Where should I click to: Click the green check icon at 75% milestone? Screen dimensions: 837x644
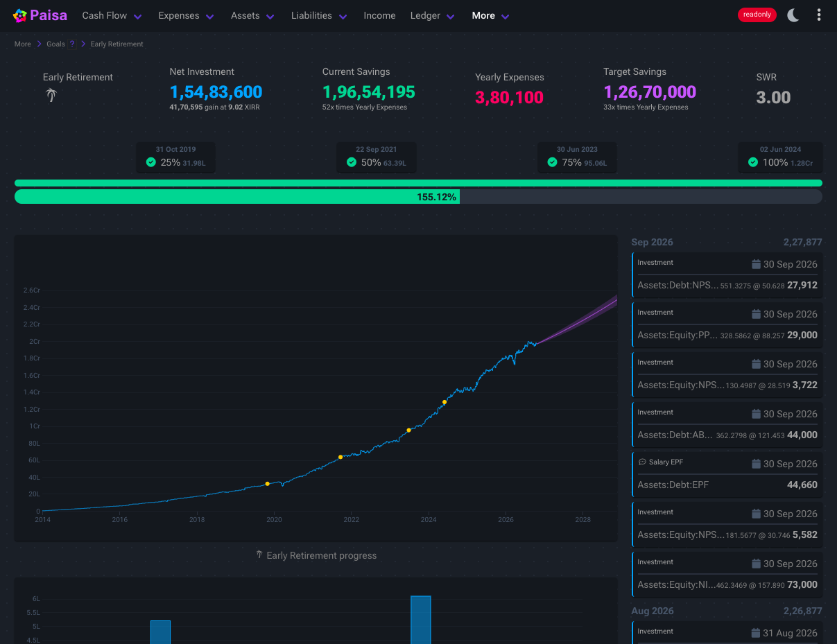(x=553, y=162)
